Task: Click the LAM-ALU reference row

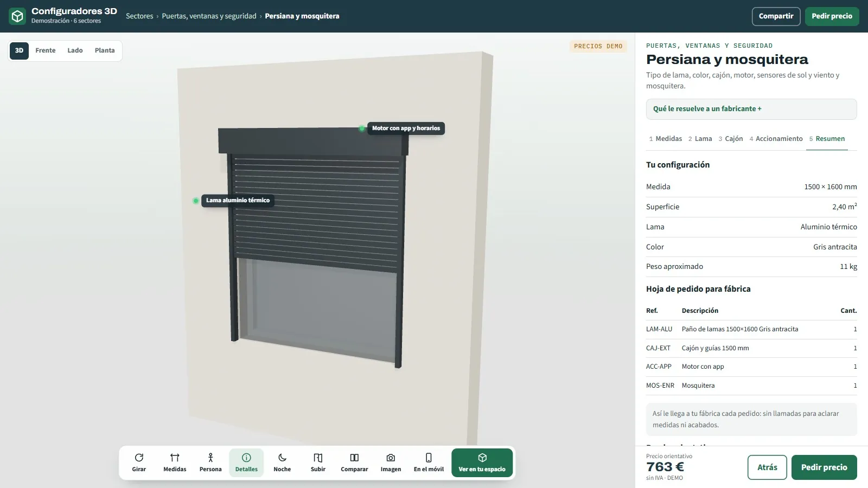Action: click(x=751, y=329)
